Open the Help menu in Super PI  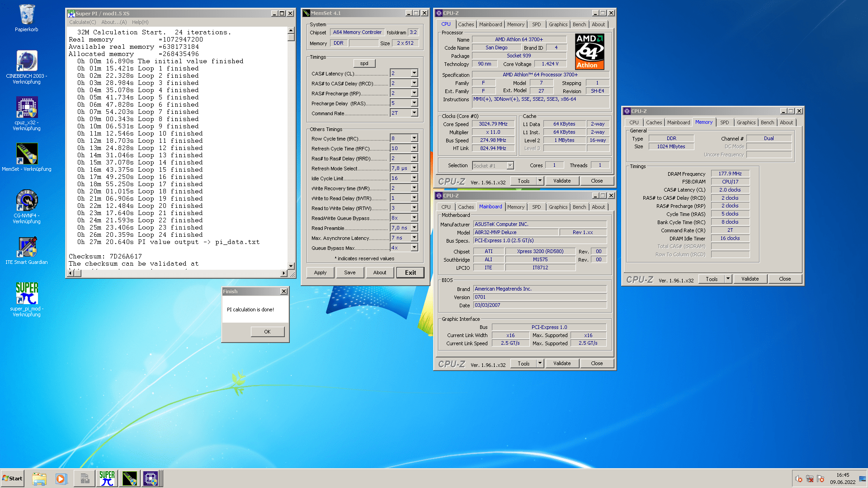click(x=140, y=22)
